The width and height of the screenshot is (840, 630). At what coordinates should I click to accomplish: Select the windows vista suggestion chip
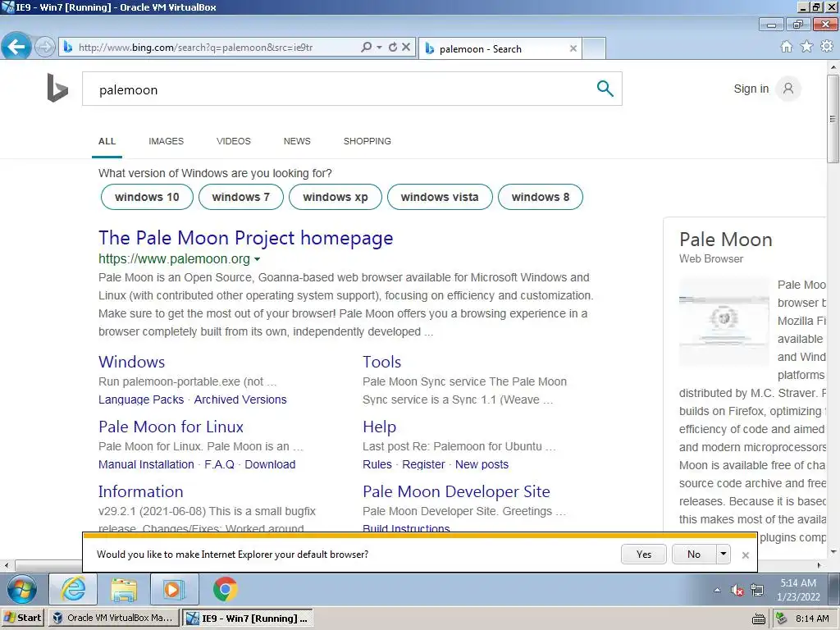coord(440,197)
